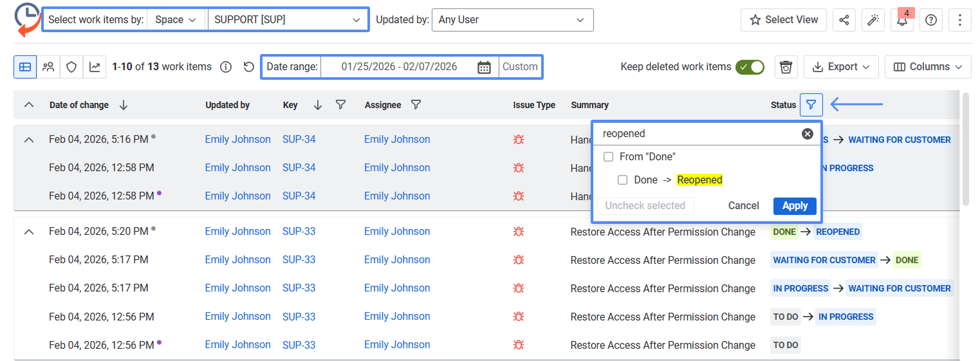
Task: Click the Select View button
Action: pos(784,20)
